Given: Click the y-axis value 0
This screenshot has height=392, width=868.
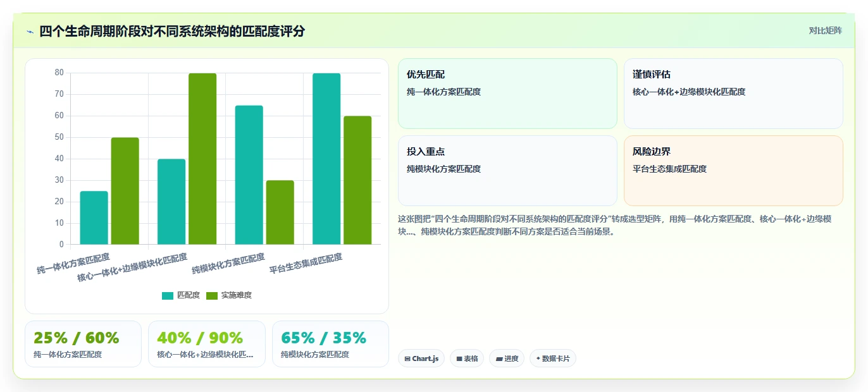Looking at the screenshot, I should coord(61,245).
